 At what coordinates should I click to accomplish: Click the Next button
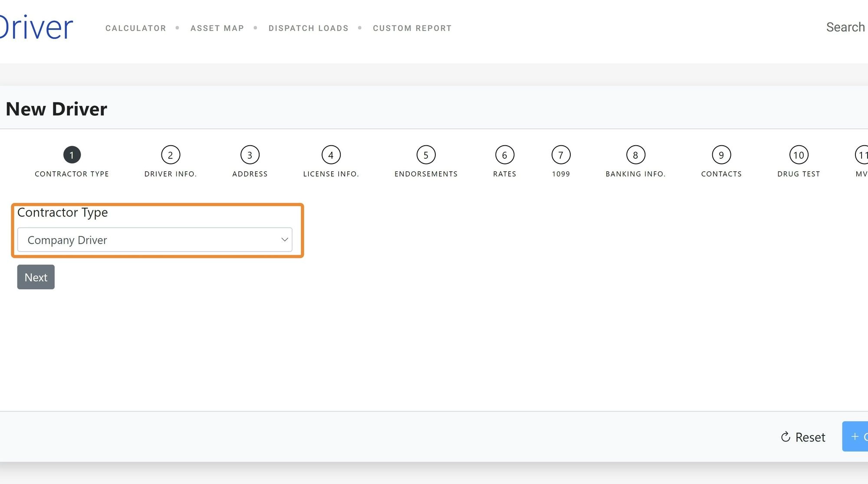[36, 277]
